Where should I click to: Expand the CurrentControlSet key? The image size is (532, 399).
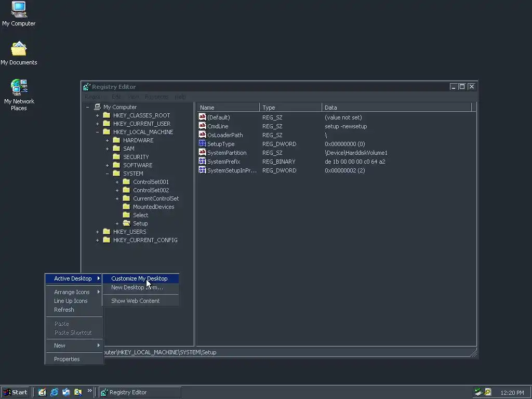[117, 198]
